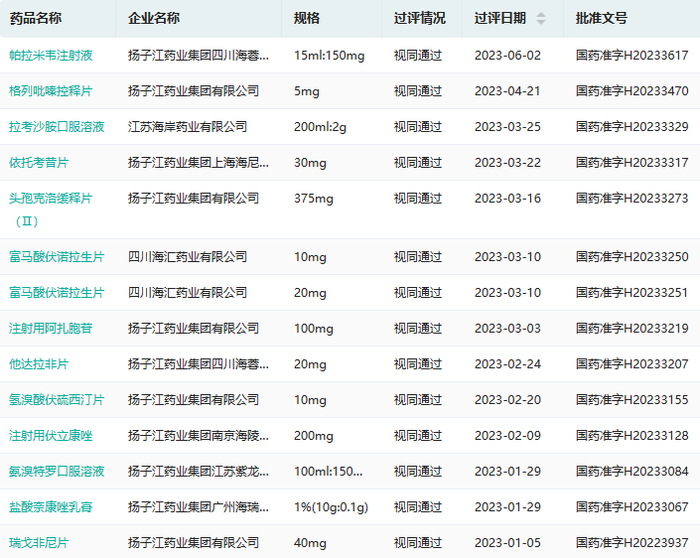Select approval number 国药准字H20233128

(x=632, y=435)
